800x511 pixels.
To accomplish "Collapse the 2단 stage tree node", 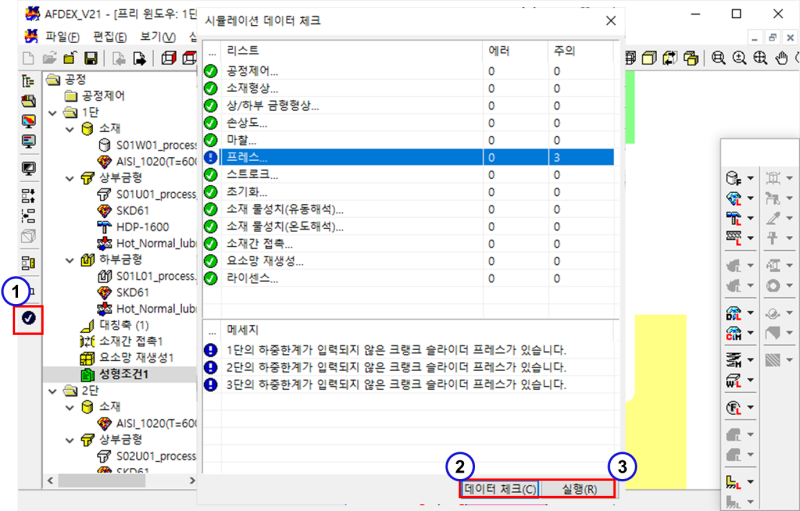I will point(52,390).
